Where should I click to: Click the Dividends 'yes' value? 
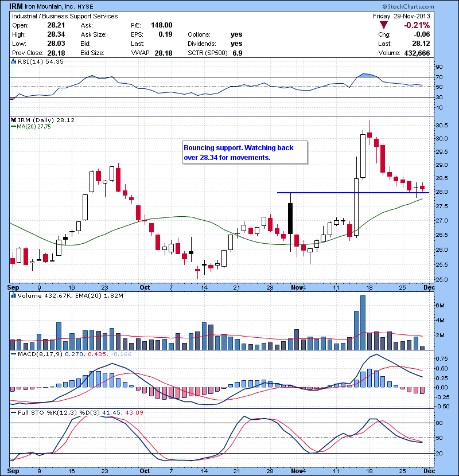236,44
